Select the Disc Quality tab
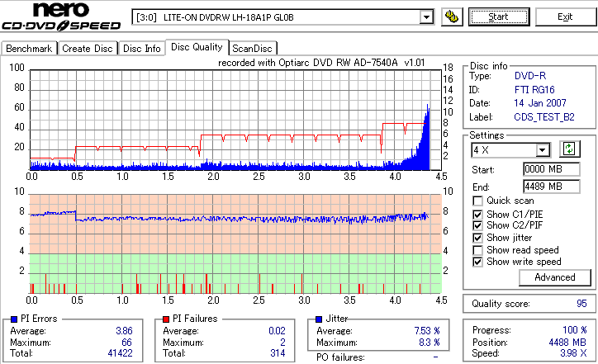 click(x=197, y=47)
